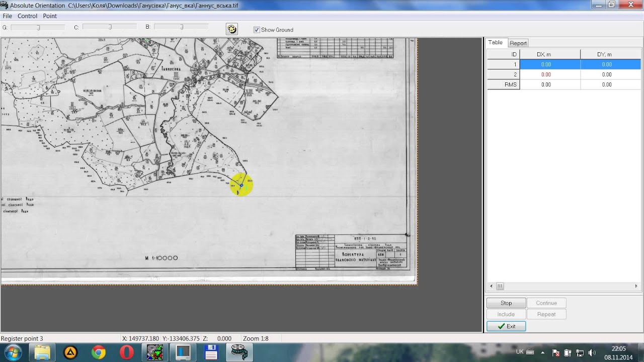Viewport: 644px width, 362px height.
Task: Click the DY value in row 1
Action: pyautogui.click(x=607, y=64)
